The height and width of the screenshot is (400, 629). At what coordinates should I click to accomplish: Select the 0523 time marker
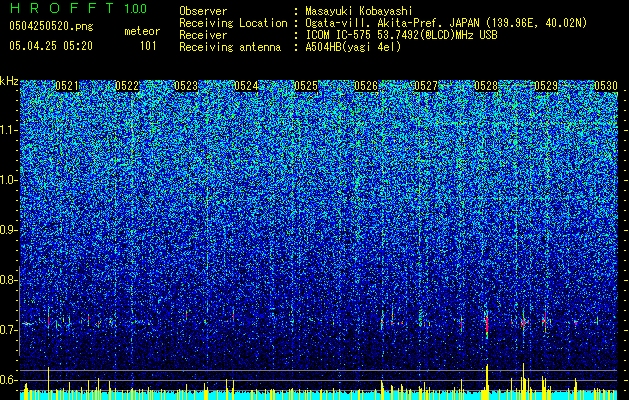pyautogui.click(x=187, y=86)
